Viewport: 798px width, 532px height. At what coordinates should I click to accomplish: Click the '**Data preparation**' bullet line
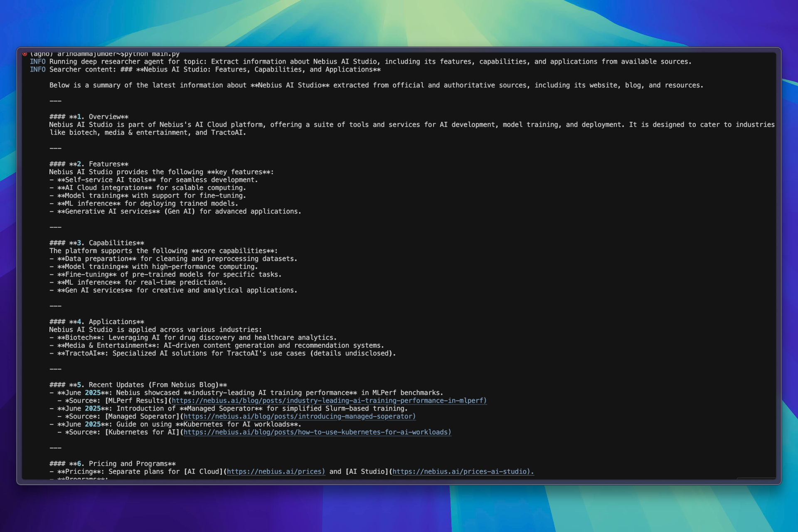(173, 259)
